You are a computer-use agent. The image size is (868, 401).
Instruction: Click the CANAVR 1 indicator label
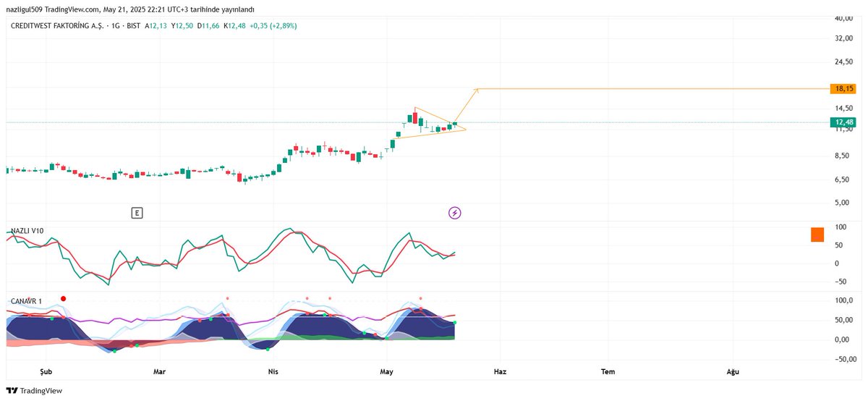tap(26, 300)
